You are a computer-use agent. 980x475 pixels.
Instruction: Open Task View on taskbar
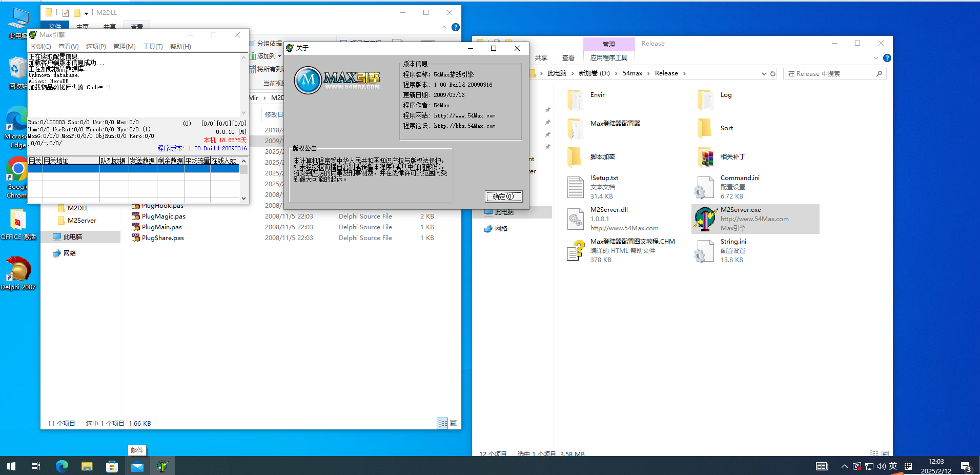coord(36,466)
